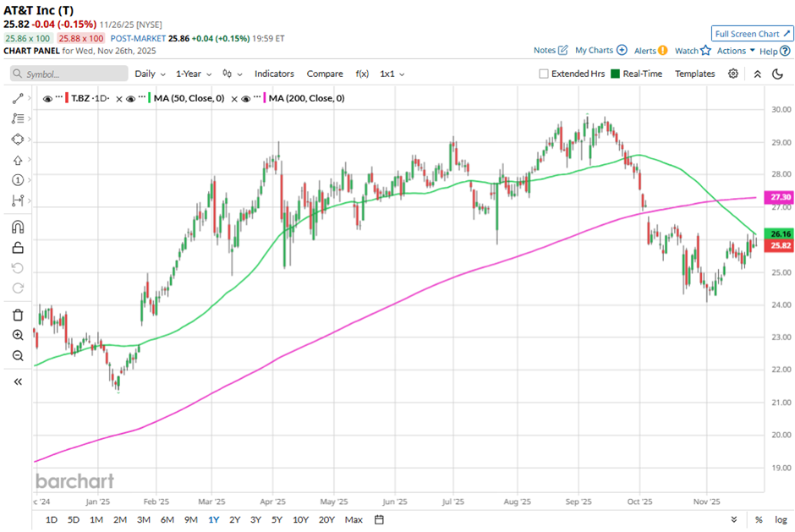Enable the Extended Hrs checkbox
Screen dimensions: 795x532
point(544,74)
